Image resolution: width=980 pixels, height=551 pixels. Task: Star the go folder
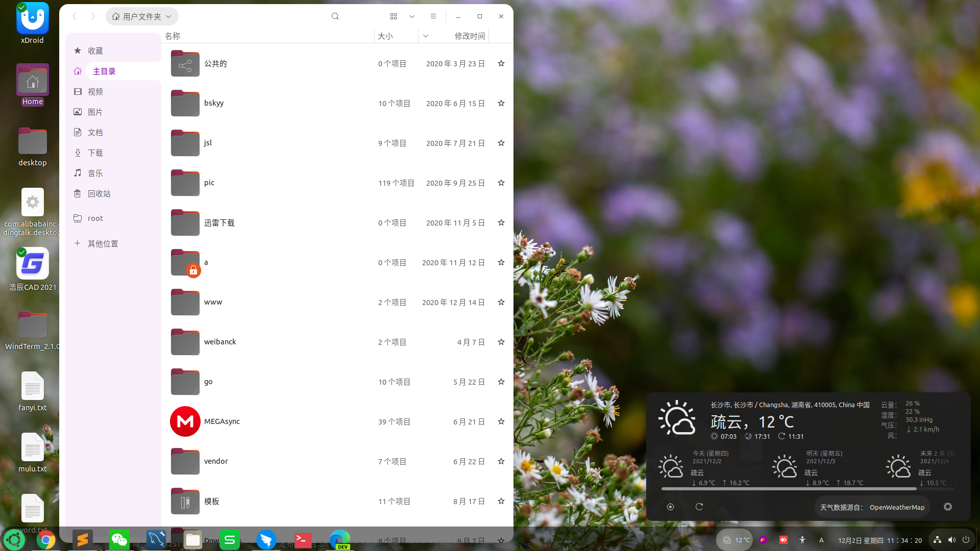501,382
